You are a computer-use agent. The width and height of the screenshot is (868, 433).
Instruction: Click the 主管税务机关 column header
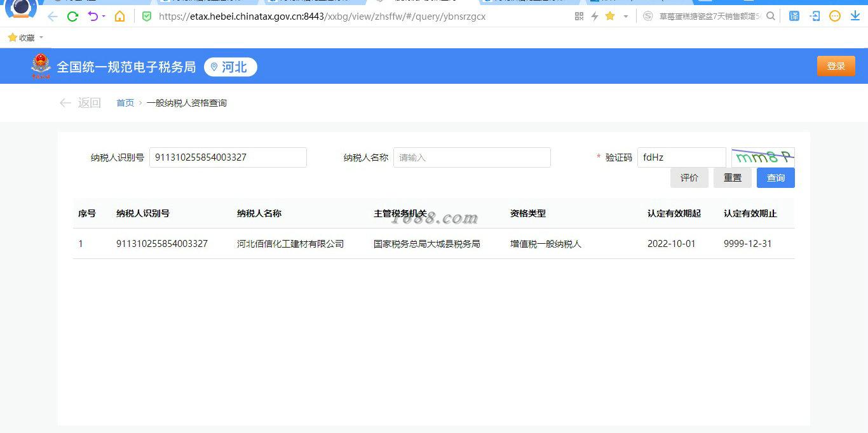pos(400,213)
